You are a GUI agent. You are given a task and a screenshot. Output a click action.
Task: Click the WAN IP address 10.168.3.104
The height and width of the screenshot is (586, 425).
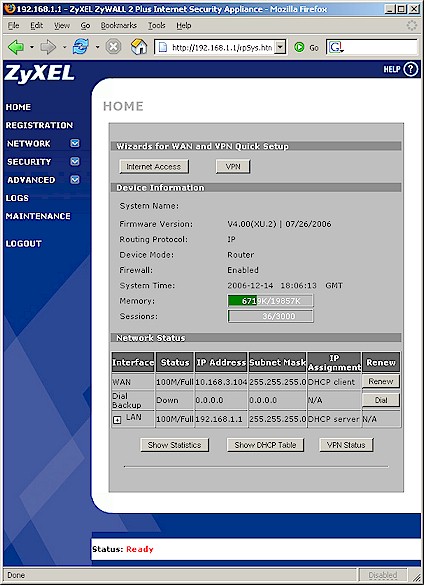point(221,382)
